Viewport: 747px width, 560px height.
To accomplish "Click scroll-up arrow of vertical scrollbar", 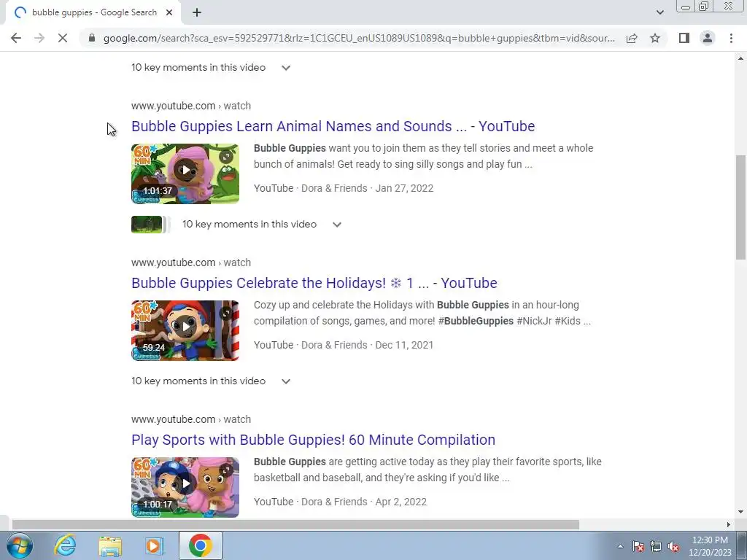I will tap(740, 58).
